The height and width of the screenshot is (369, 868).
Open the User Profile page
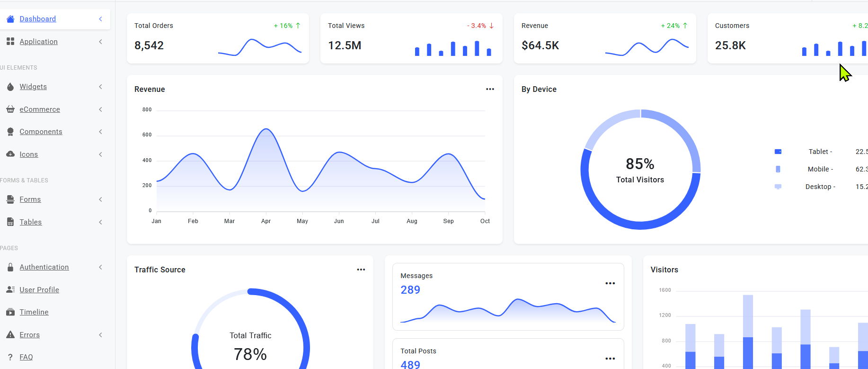(39, 290)
